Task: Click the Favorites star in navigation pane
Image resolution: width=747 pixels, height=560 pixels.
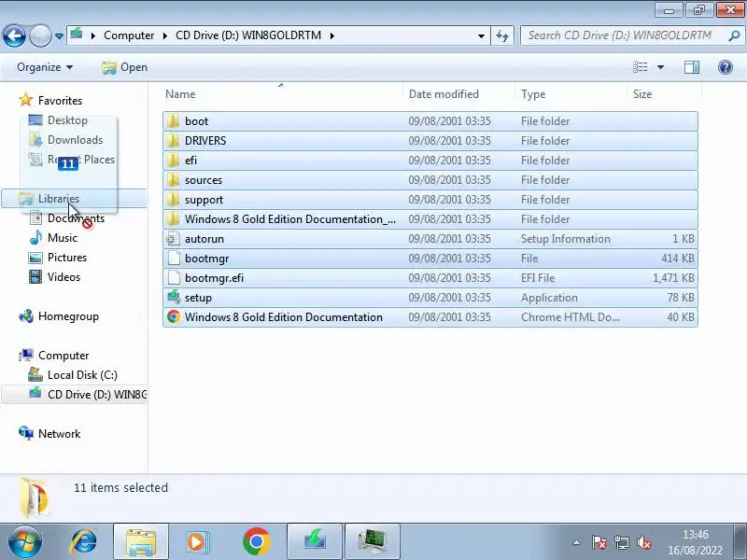Action: [x=26, y=100]
